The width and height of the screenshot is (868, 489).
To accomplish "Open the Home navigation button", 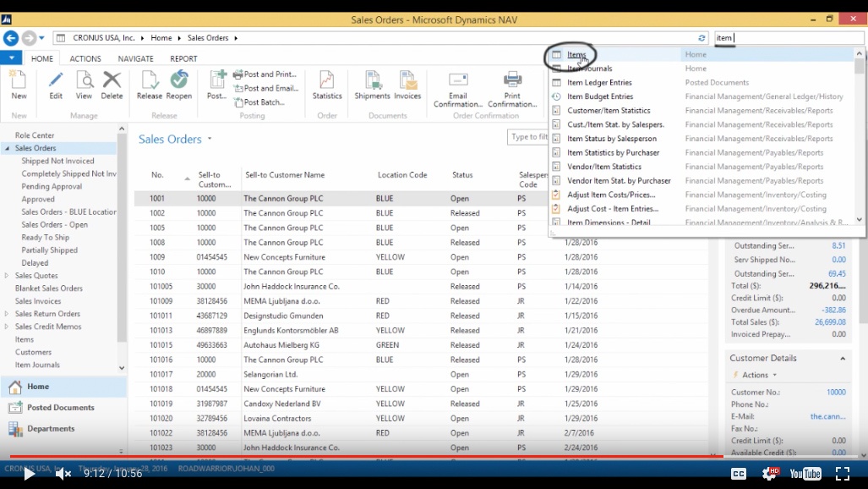I will coord(63,387).
